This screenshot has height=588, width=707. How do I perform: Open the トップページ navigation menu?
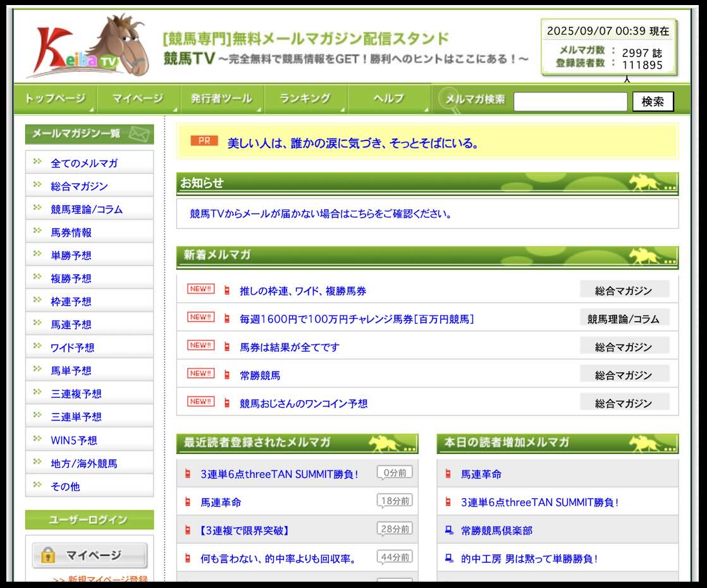tap(54, 99)
